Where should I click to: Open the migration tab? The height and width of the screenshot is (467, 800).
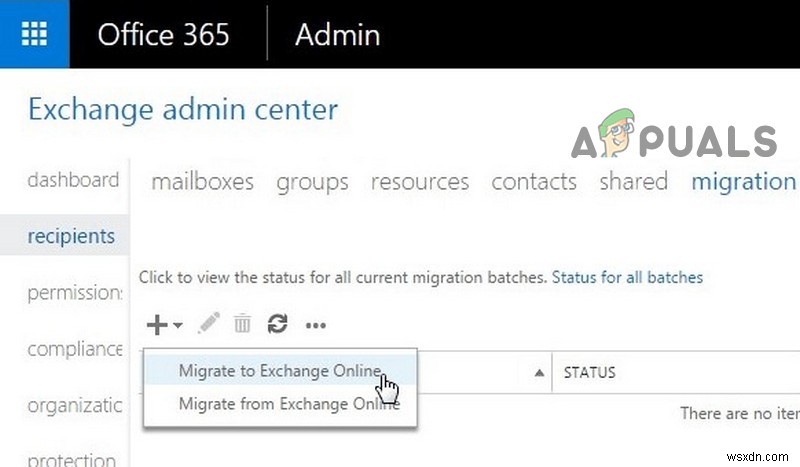(x=743, y=182)
